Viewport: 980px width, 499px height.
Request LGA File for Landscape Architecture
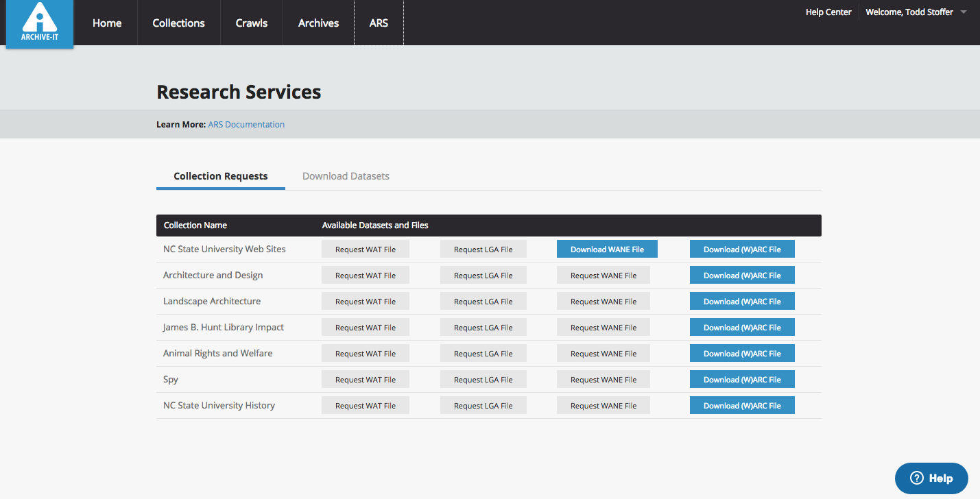(483, 302)
